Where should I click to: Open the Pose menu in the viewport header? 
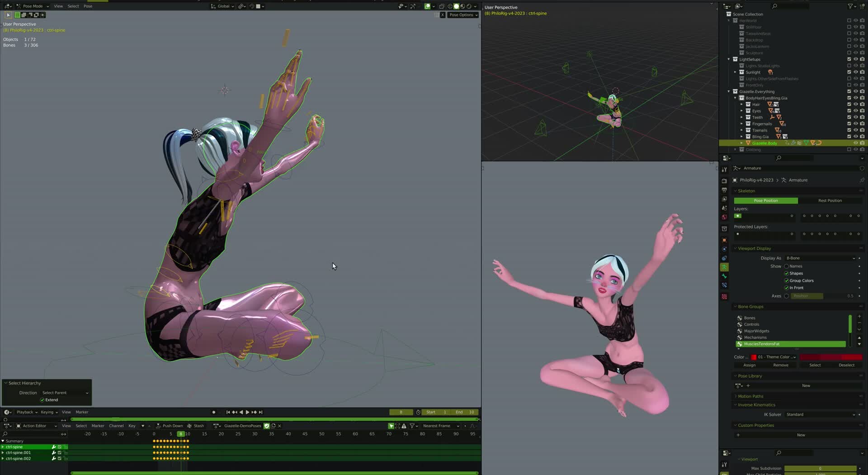click(88, 6)
